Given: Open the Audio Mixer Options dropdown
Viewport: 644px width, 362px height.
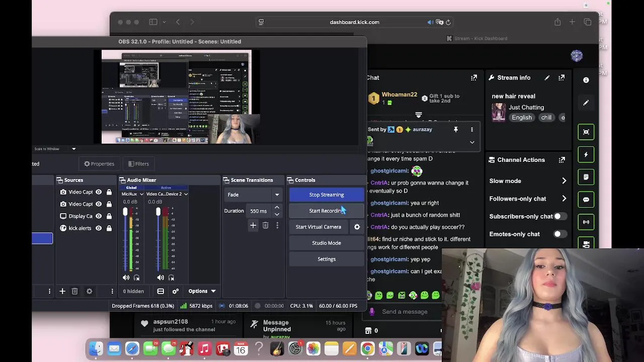Looking at the screenshot, I should pyautogui.click(x=202, y=291).
